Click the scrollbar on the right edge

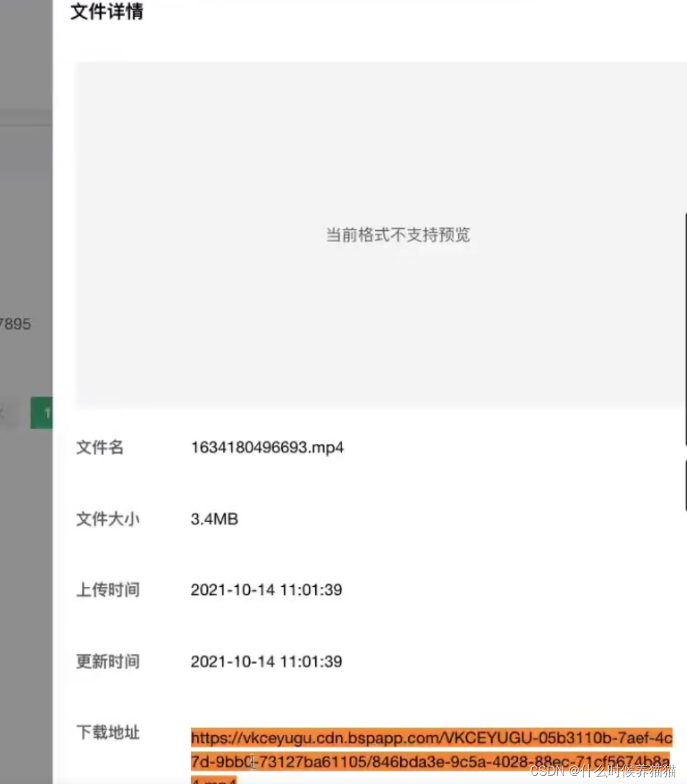[685, 328]
